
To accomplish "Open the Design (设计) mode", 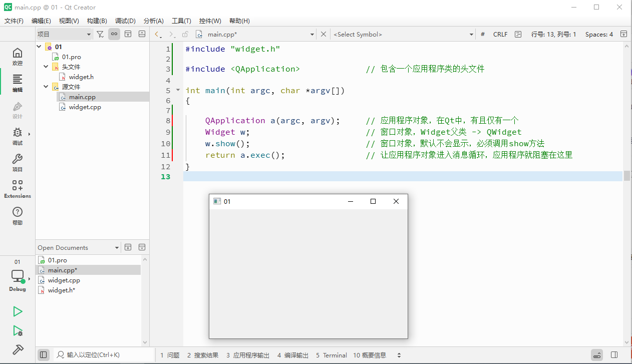I will (x=18, y=110).
